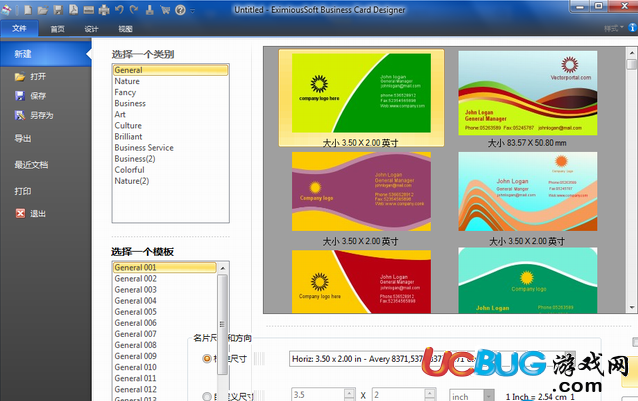Choose template General 012
The width and height of the screenshot is (638, 401).
165,389
